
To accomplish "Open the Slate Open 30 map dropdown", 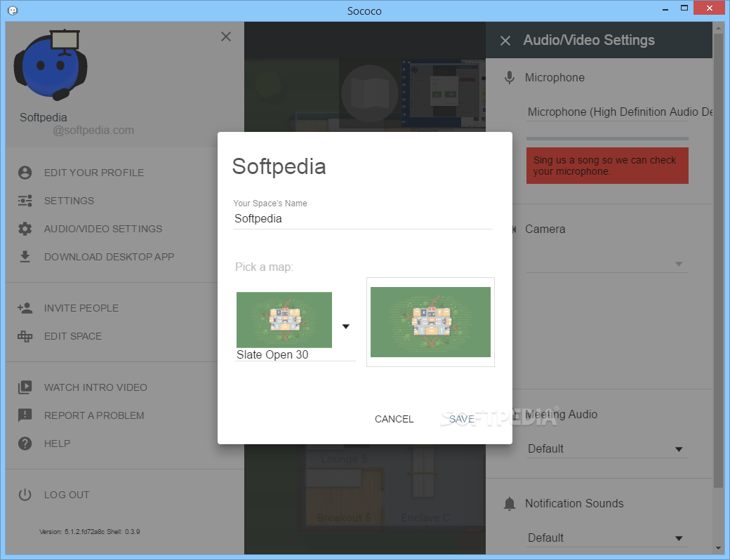I will tap(345, 326).
